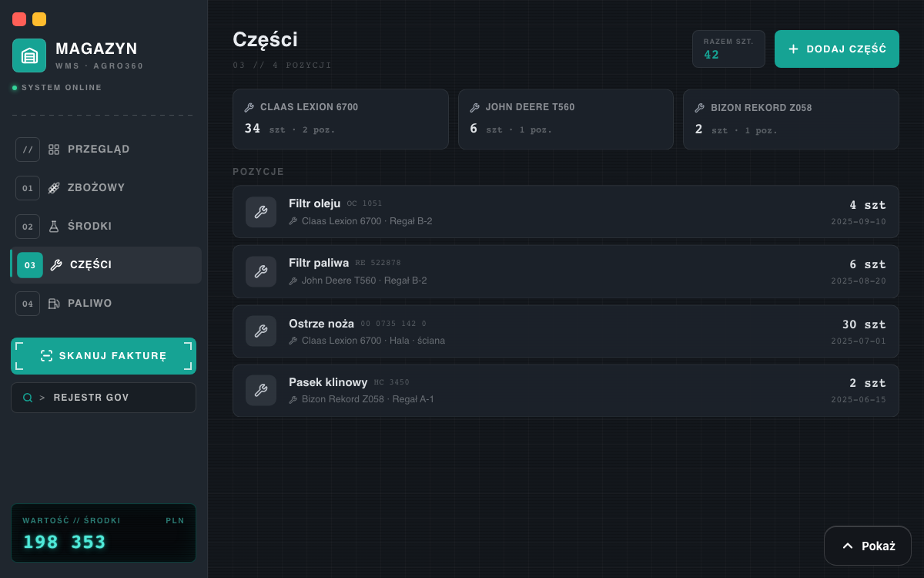Screen dimensions: 924x578
Task: Click the wrench icon beside Ostrze noża
Action: pos(261,331)
